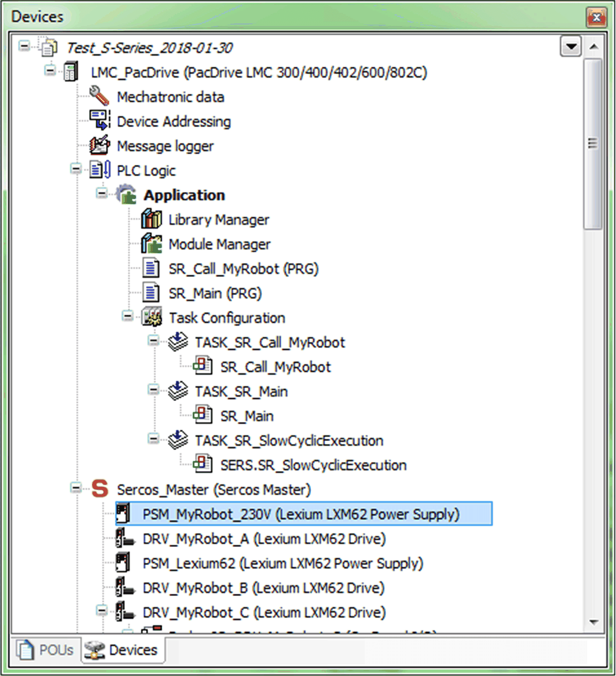Click the TASK_SR_Main task icon
Viewport: 616px width, 676px height.
point(178,391)
